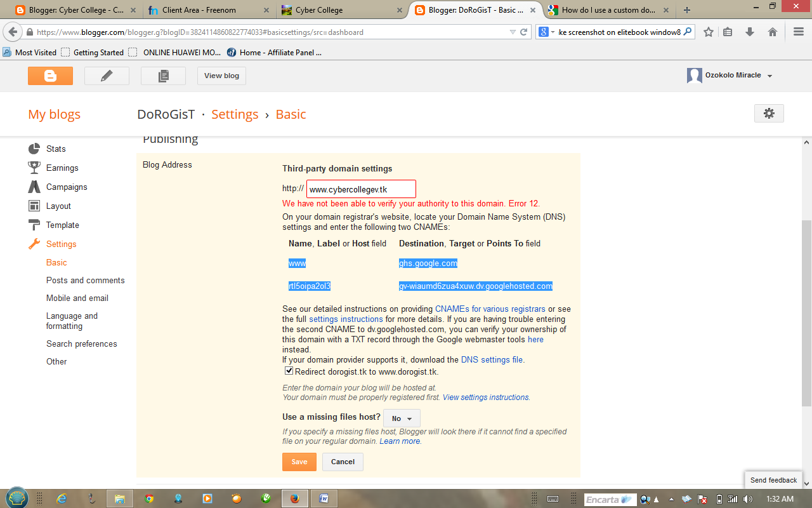812x508 pixels.
Task: Reload the page with the refresh icon
Action: pos(524,32)
